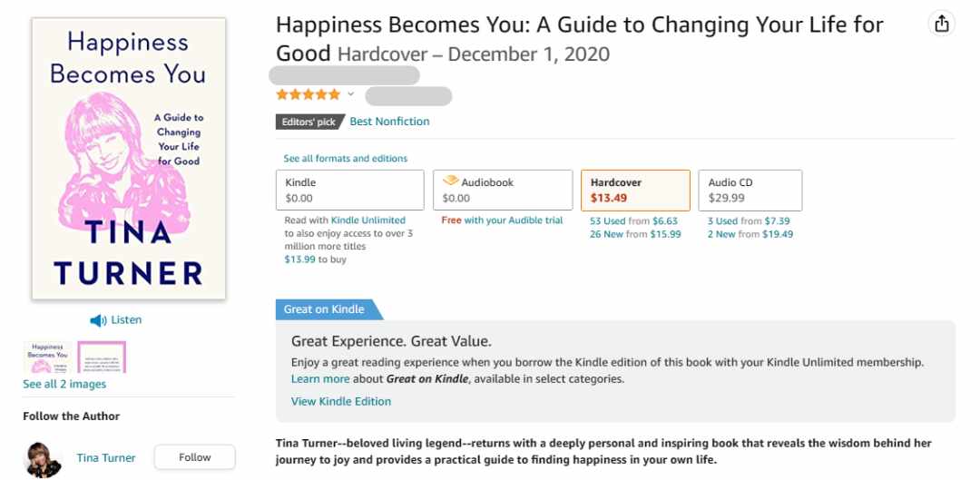Click the Kindle Unlimited link
Viewport: 980px width, 480px height.
coord(368,220)
